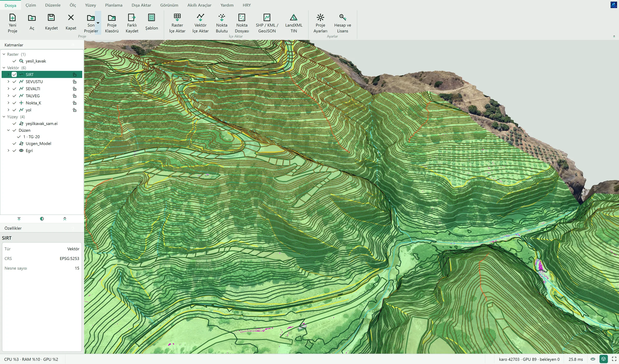This screenshot has width=619, height=364.
Task: Close the project with Kapat
Action: (x=71, y=22)
